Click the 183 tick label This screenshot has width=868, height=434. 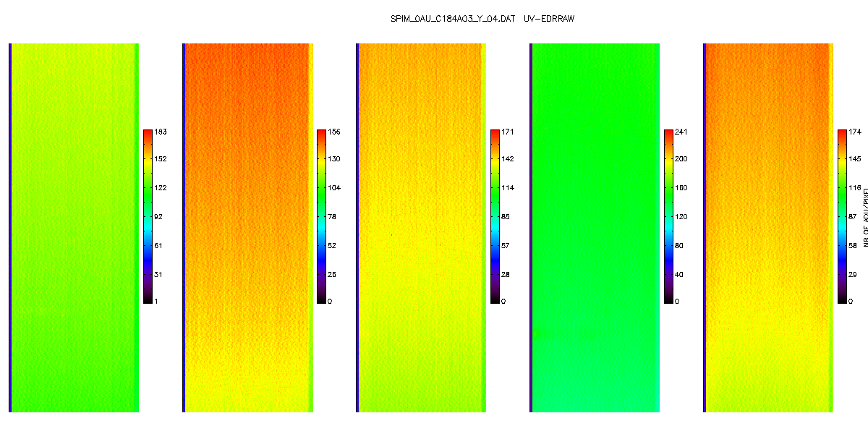click(x=161, y=132)
